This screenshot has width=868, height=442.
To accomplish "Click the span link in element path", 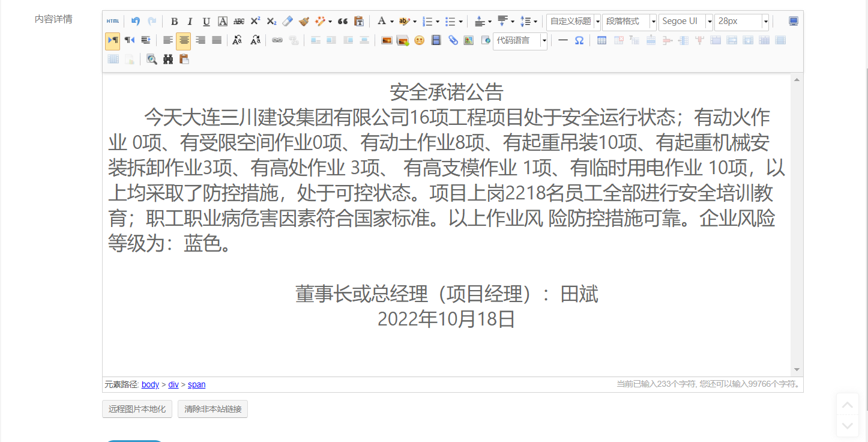I will point(197,384).
